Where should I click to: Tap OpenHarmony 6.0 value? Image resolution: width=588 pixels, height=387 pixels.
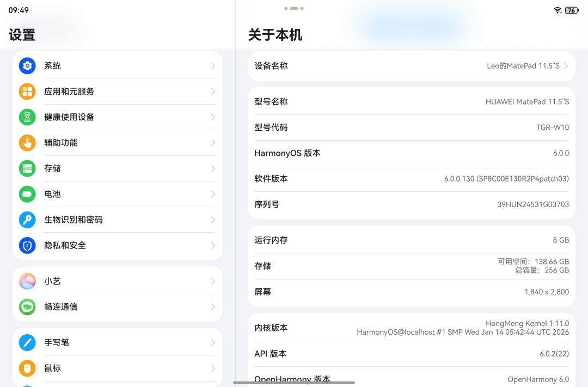(538, 379)
